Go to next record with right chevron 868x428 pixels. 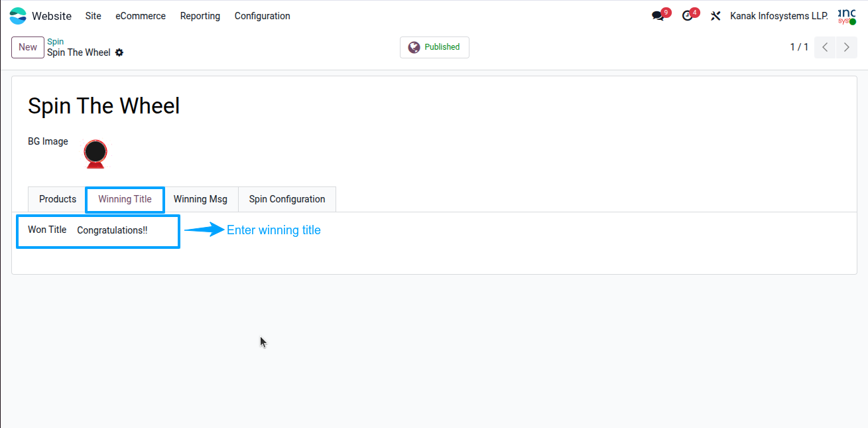(847, 47)
